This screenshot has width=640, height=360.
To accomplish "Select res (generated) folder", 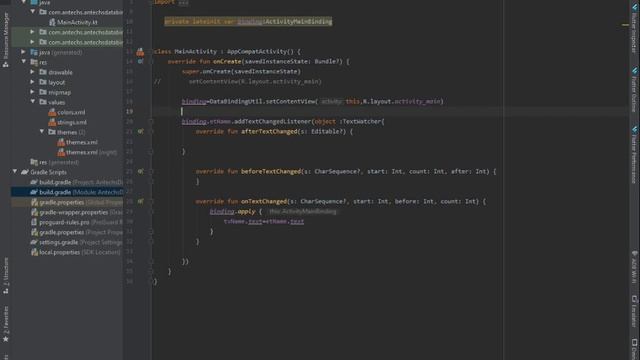I will (59, 162).
